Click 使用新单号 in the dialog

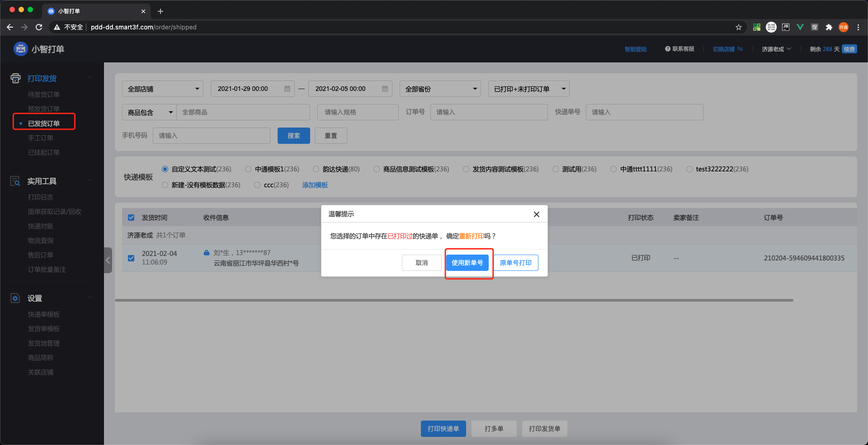467,263
